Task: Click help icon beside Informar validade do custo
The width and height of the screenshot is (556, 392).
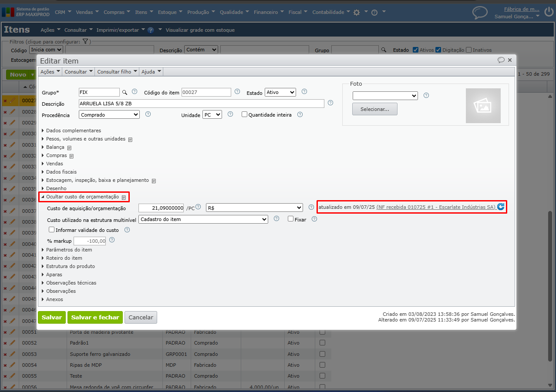Action: pyautogui.click(x=127, y=230)
